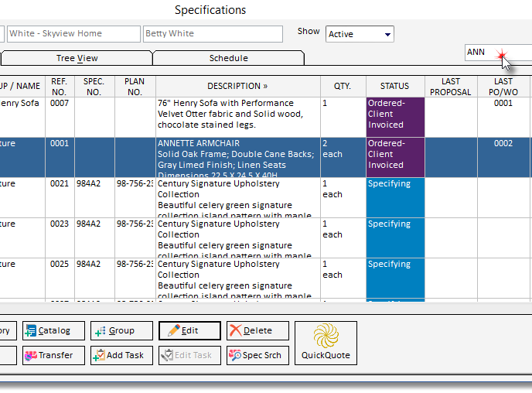
Task: Click the Add Task button
Action: (x=121, y=355)
